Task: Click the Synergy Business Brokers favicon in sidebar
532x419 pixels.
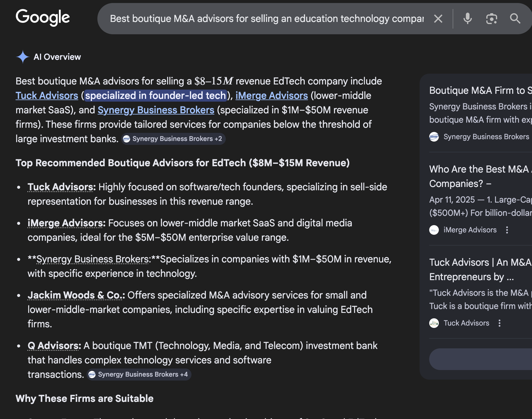Action: pos(434,136)
